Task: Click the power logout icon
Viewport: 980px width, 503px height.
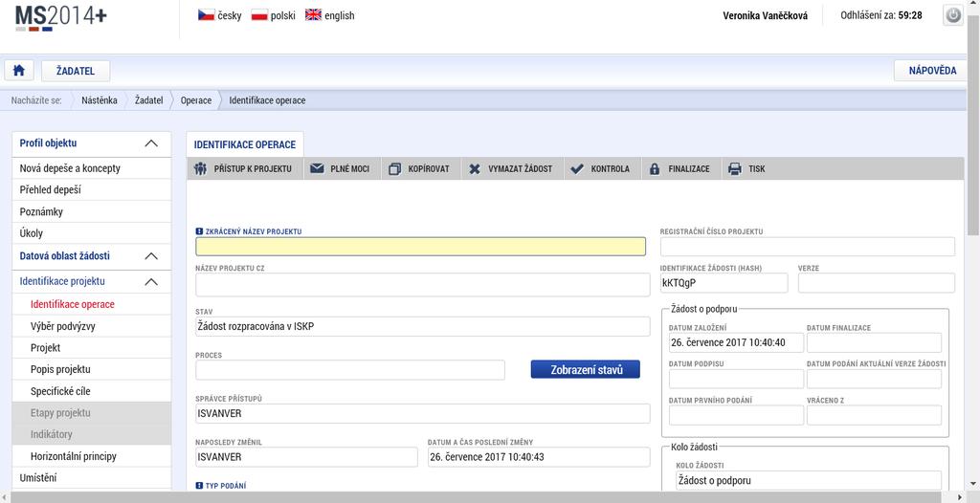Action: point(952,15)
